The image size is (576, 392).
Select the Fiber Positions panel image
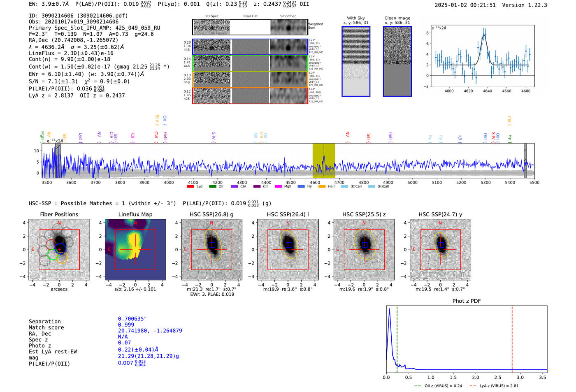pos(59,250)
